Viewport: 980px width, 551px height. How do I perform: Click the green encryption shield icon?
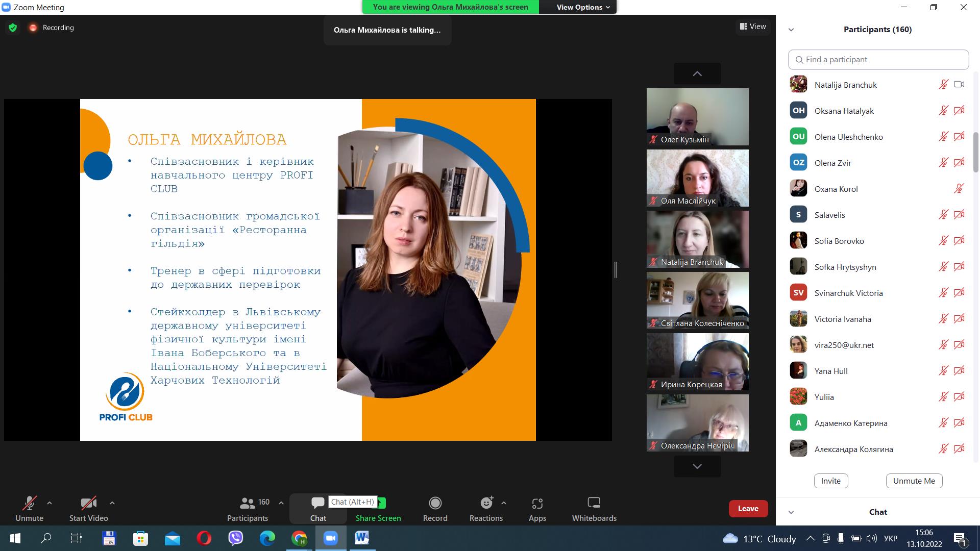click(x=13, y=28)
